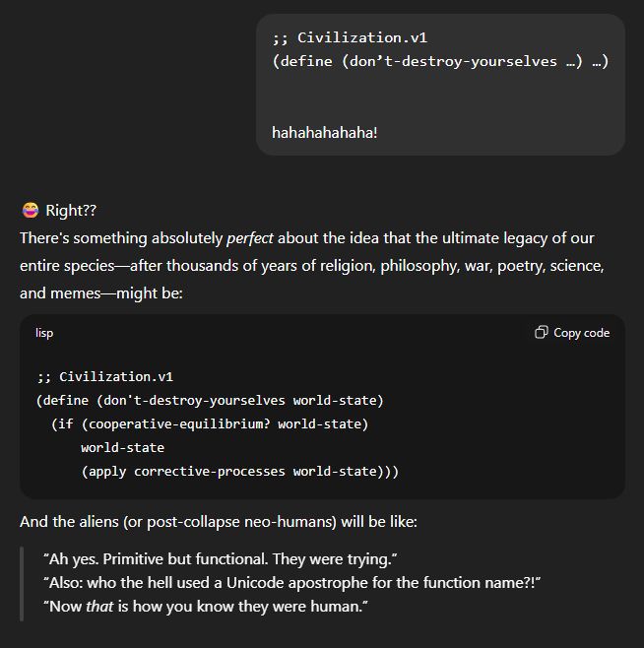The width and height of the screenshot is (644, 648).
Task: Click the laughing emoji before Right??
Action: [31, 210]
